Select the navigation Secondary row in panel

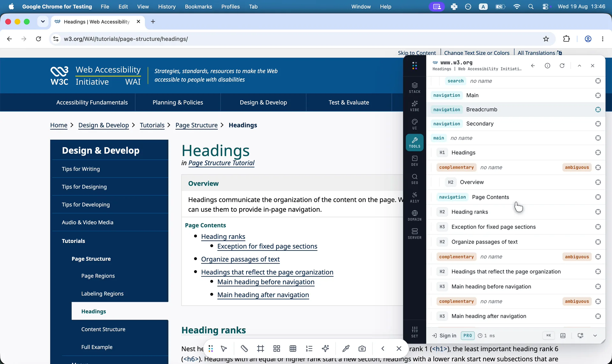[516, 124]
